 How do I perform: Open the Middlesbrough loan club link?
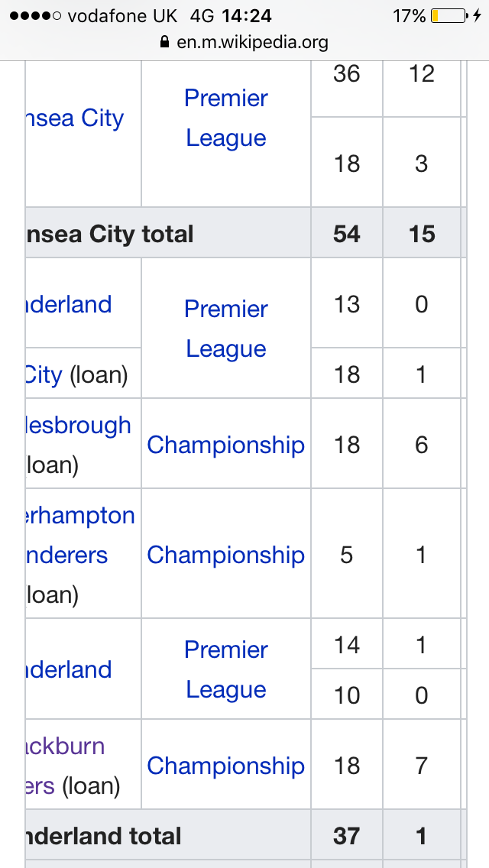[x=79, y=425]
